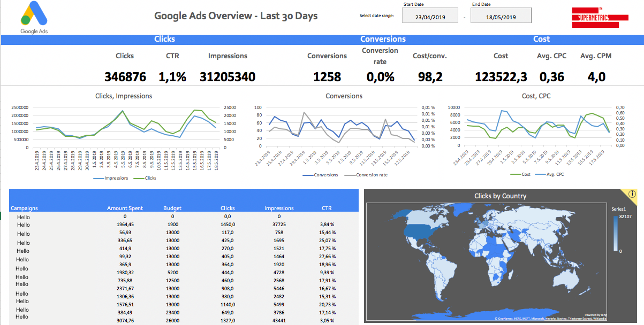Select the Start Date field

pos(430,17)
